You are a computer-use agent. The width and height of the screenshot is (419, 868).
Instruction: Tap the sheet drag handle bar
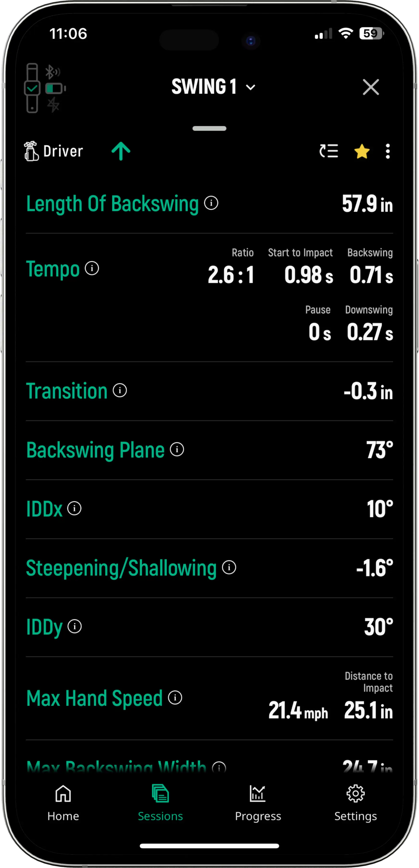pyautogui.click(x=210, y=128)
